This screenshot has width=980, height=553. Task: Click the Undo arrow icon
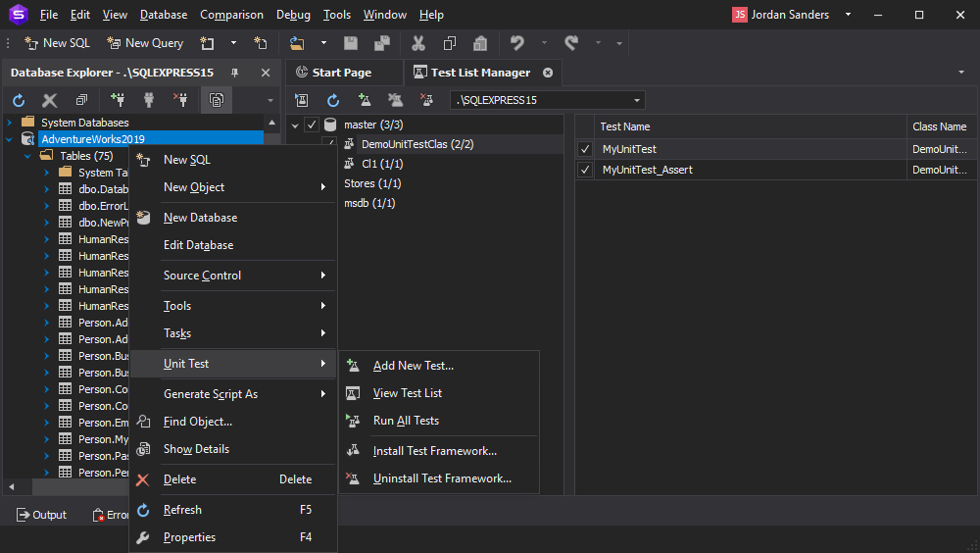pos(516,43)
